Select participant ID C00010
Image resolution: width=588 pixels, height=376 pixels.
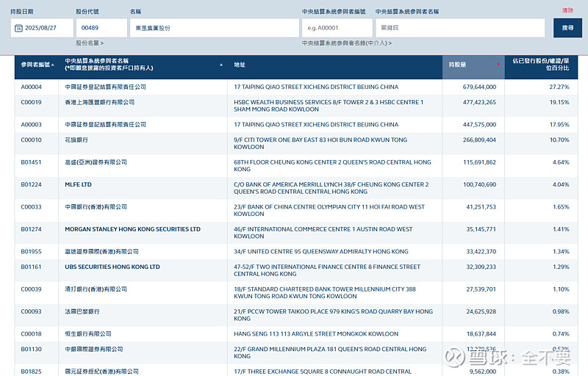tap(31, 140)
